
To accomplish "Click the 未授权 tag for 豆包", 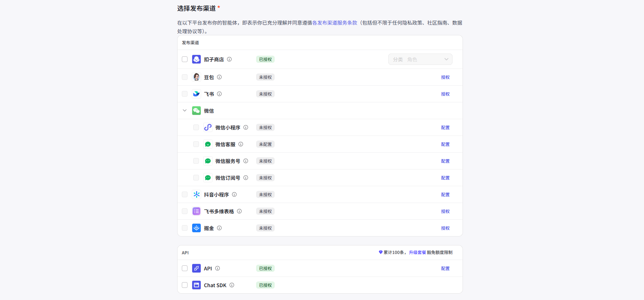I will (x=265, y=77).
